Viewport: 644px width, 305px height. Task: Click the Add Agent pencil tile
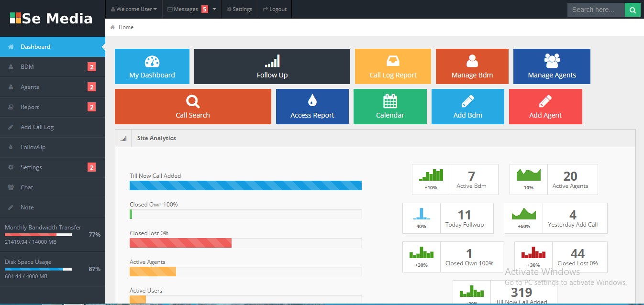point(545,107)
